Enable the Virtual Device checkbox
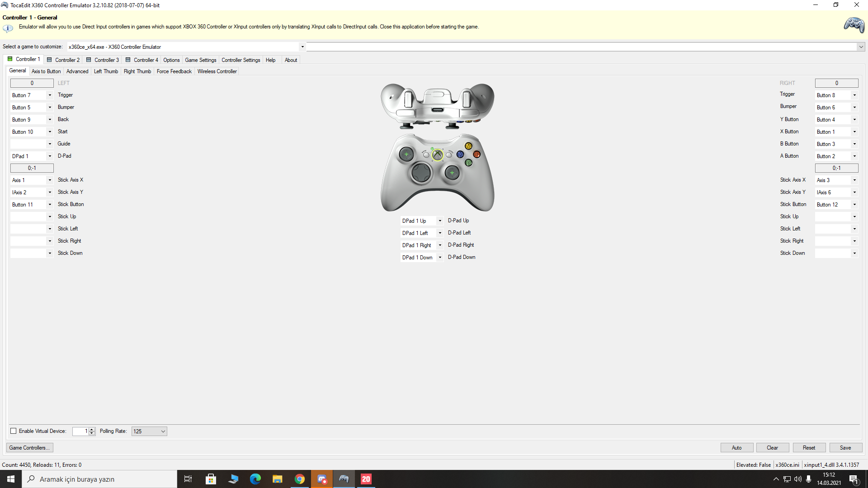 pos(14,431)
